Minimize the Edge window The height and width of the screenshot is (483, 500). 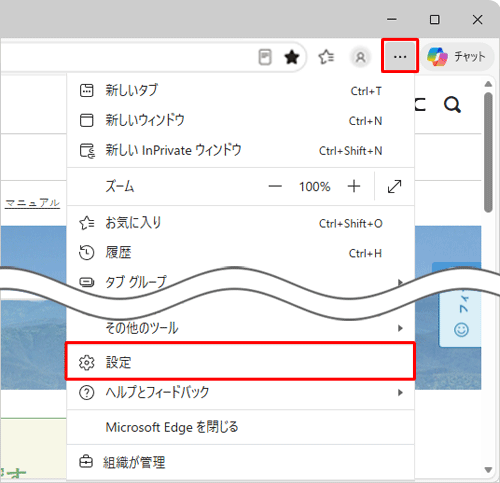click(392, 19)
